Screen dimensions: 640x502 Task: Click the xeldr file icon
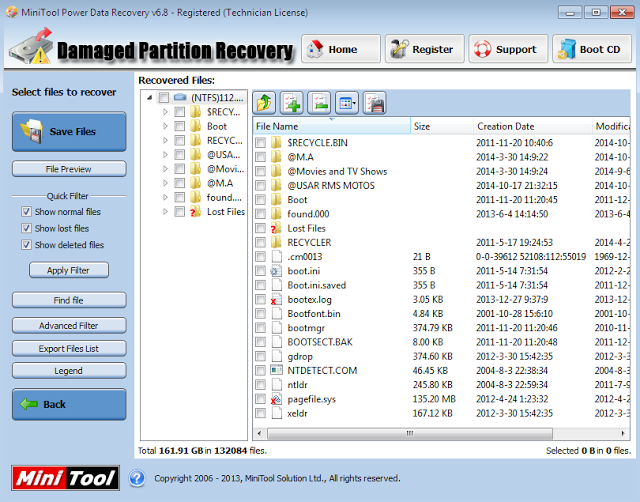(276, 413)
